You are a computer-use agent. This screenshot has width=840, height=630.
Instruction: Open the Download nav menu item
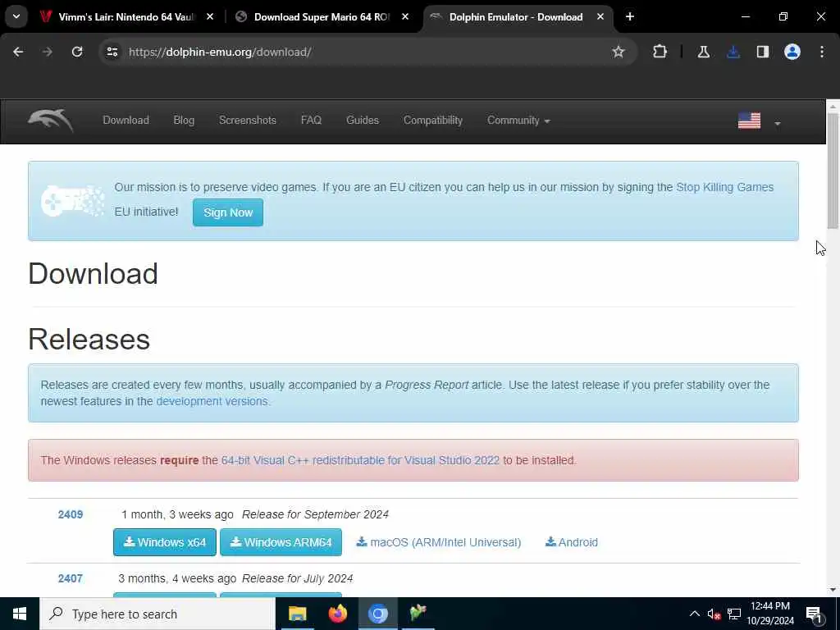coord(126,121)
